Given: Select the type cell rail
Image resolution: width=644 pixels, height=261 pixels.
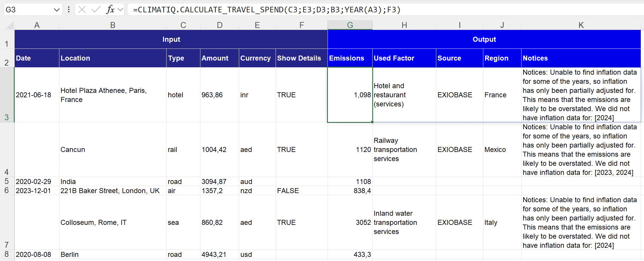Looking at the screenshot, I should coord(183,150).
